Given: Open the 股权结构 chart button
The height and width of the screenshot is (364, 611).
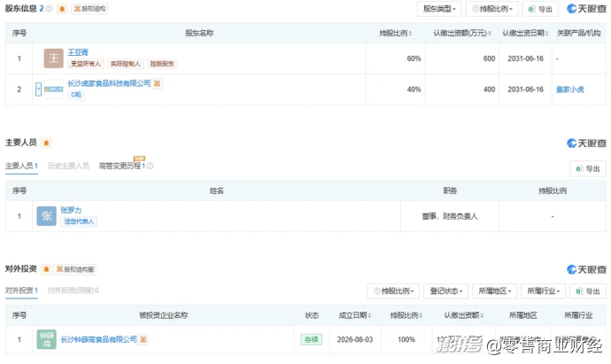Looking at the screenshot, I should (89, 9).
